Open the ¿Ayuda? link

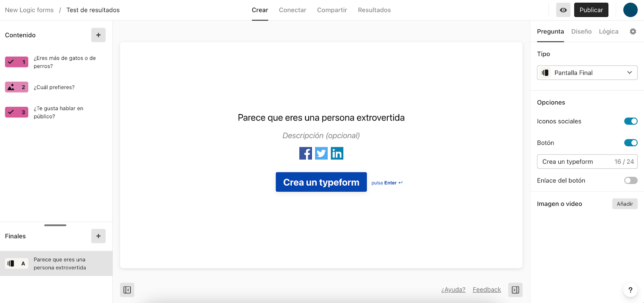pos(453,290)
